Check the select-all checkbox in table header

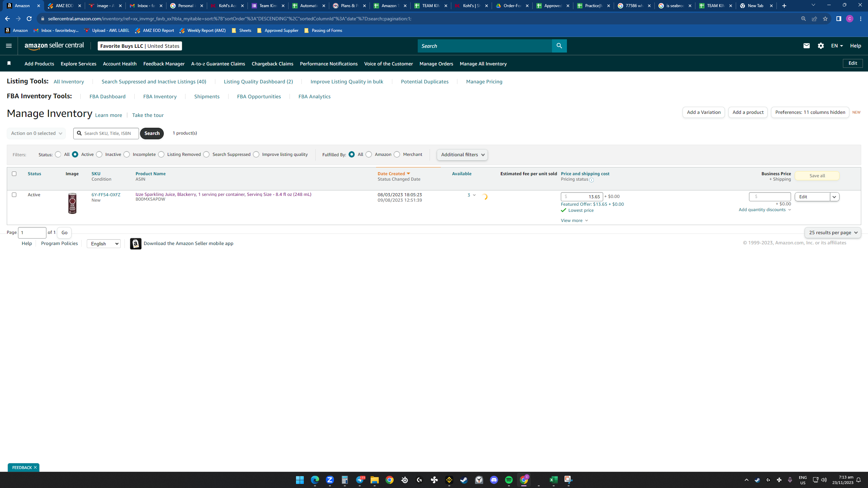click(14, 174)
